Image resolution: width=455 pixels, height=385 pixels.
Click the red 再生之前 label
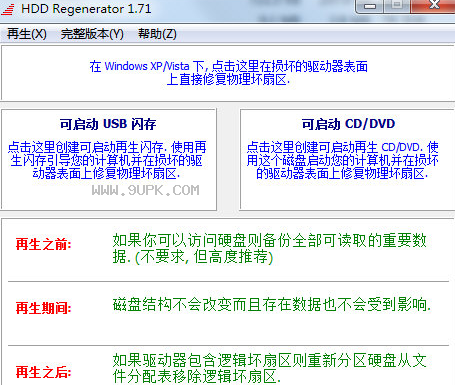[x=44, y=244]
